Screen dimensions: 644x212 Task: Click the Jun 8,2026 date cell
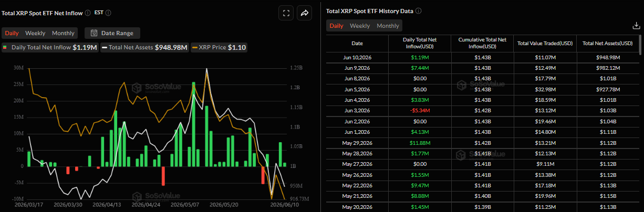pyautogui.click(x=357, y=78)
